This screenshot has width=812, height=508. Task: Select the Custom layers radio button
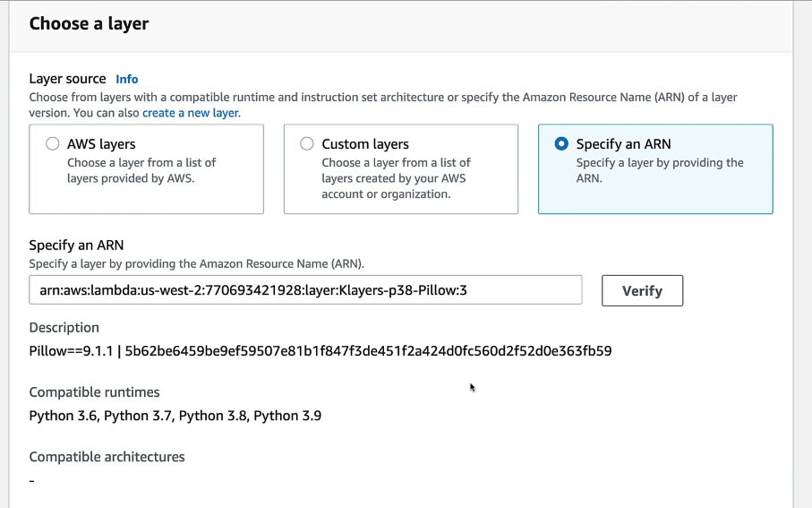(307, 143)
